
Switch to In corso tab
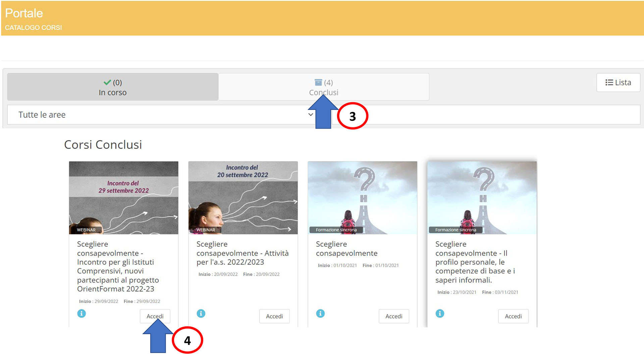click(x=113, y=87)
